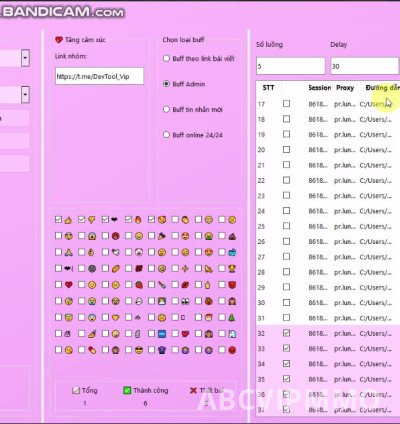The width and height of the screenshot is (400, 424).
Task: Click the champagne bottle emoji icon
Action: coord(162,285)
